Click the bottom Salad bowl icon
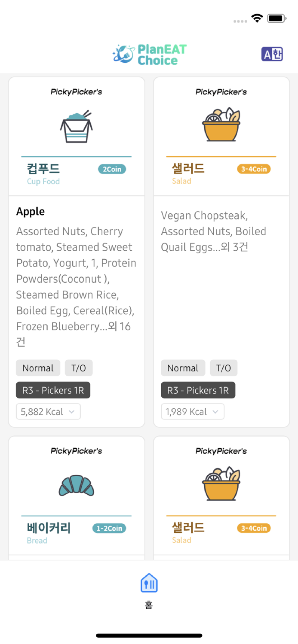This screenshot has height=644, width=298. (221, 484)
